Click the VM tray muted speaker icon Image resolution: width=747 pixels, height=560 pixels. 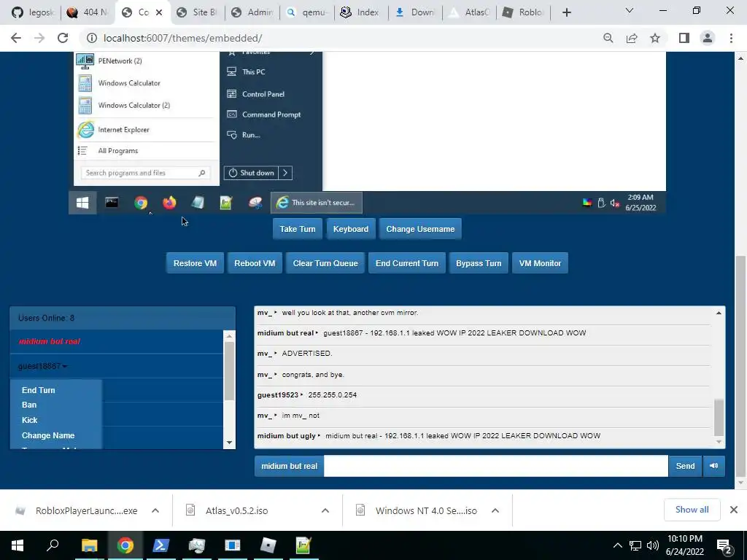pos(614,203)
